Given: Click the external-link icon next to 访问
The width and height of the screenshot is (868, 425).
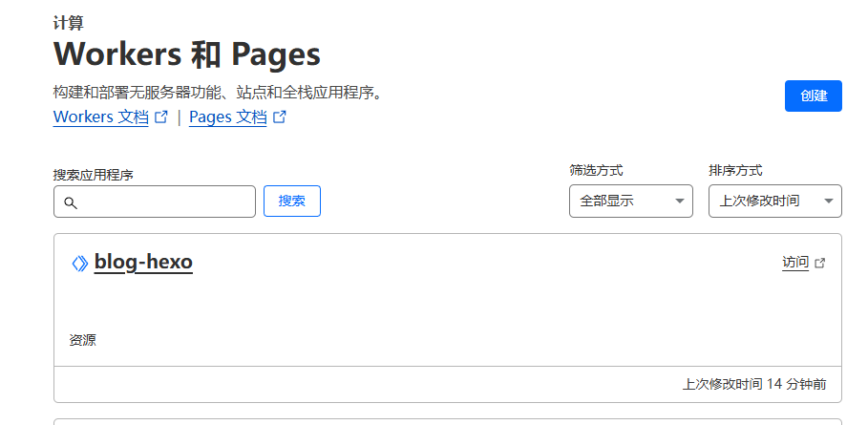Looking at the screenshot, I should coord(819,263).
